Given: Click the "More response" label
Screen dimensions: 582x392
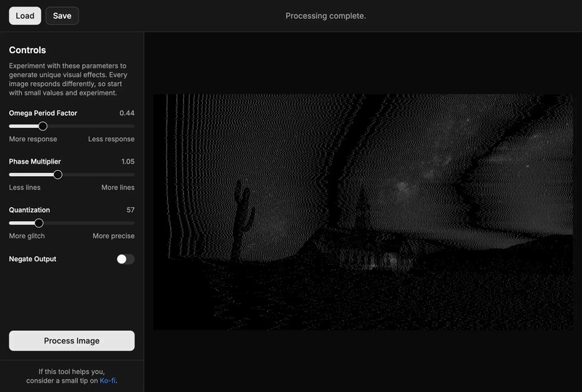Looking at the screenshot, I should 33,139.
